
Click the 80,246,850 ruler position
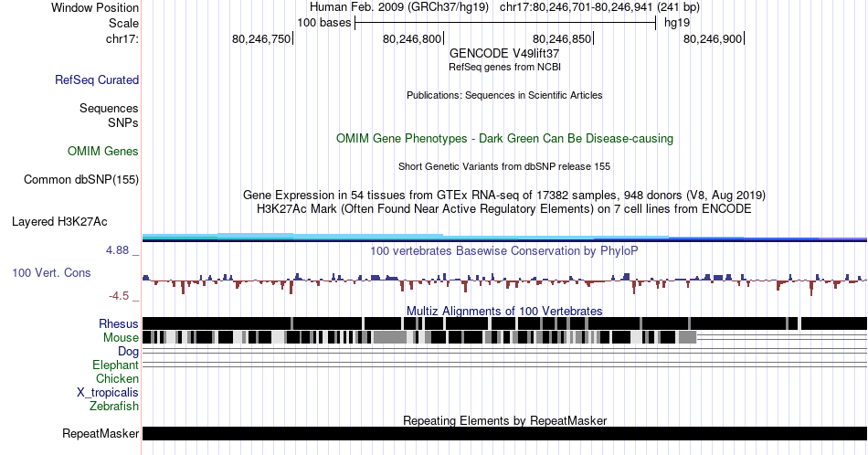[562, 38]
